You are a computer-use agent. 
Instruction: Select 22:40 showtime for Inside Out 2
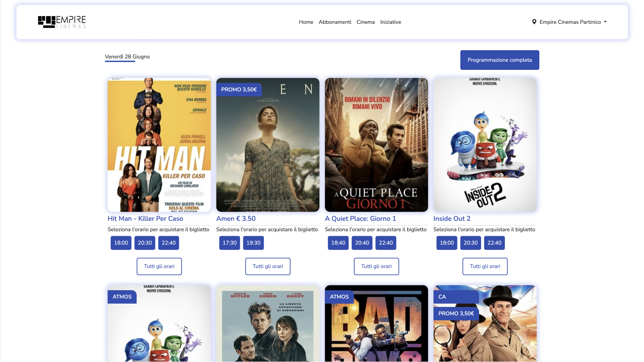pos(495,243)
